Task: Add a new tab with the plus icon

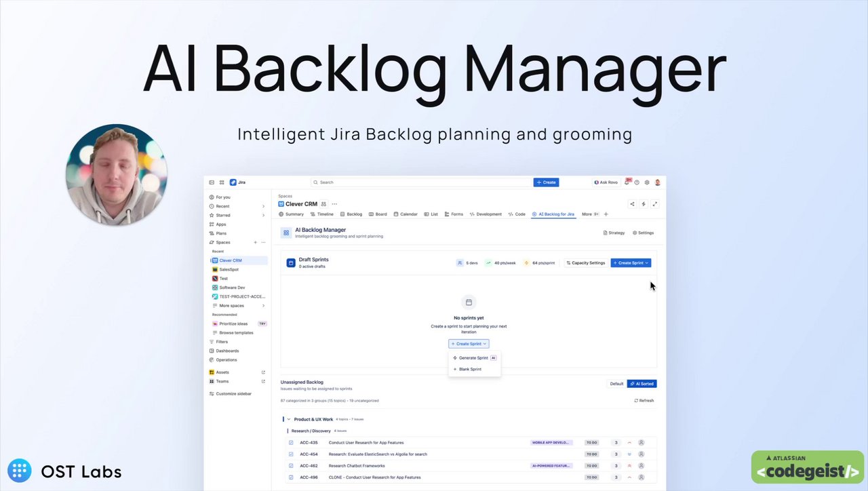Action: pos(606,214)
